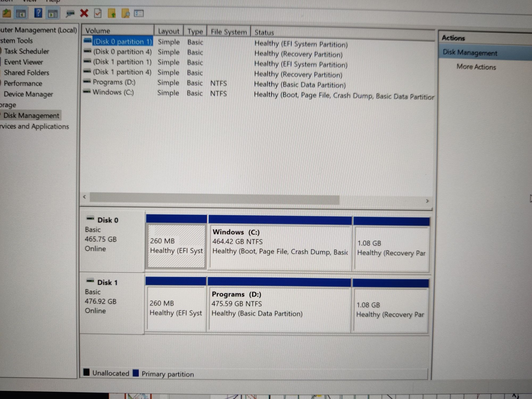Open More Actions in the Actions pane
The height and width of the screenshot is (399, 532).
point(476,67)
